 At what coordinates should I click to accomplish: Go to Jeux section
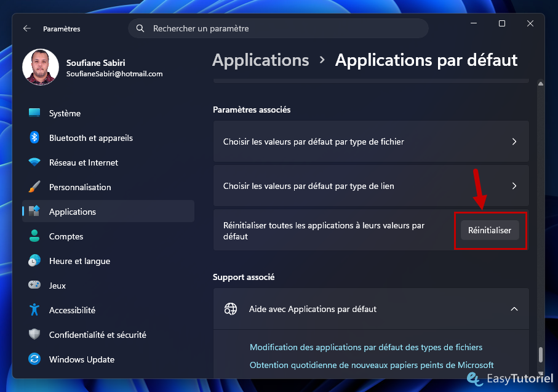(108, 285)
